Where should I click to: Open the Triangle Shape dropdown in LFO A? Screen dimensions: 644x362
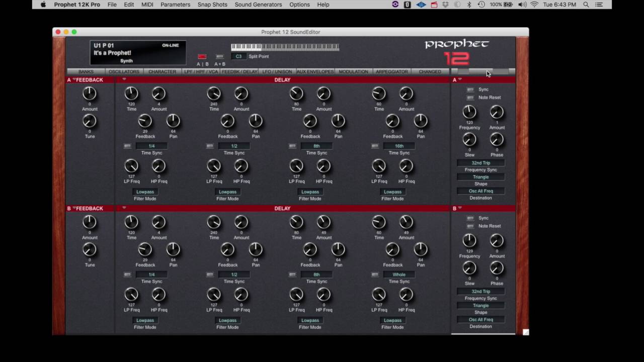click(x=480, y=177)
